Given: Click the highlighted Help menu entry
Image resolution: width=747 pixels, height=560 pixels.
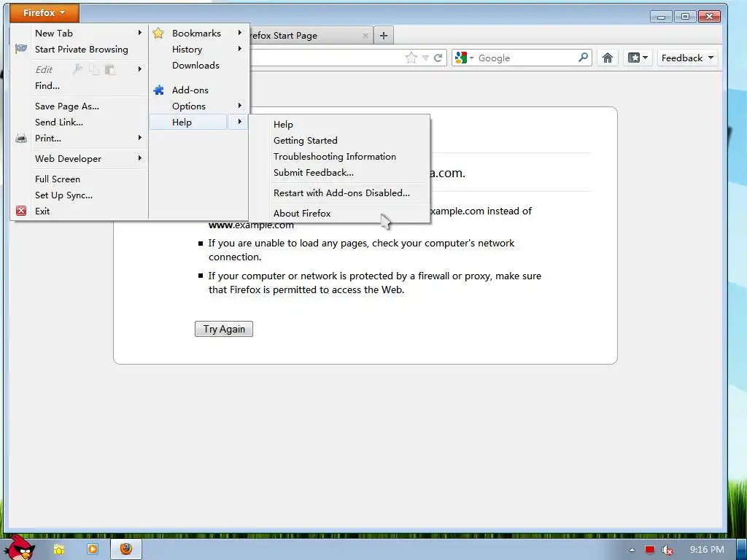Looking at the screenshot, I should pyautogui.click(x=187, y=122).
